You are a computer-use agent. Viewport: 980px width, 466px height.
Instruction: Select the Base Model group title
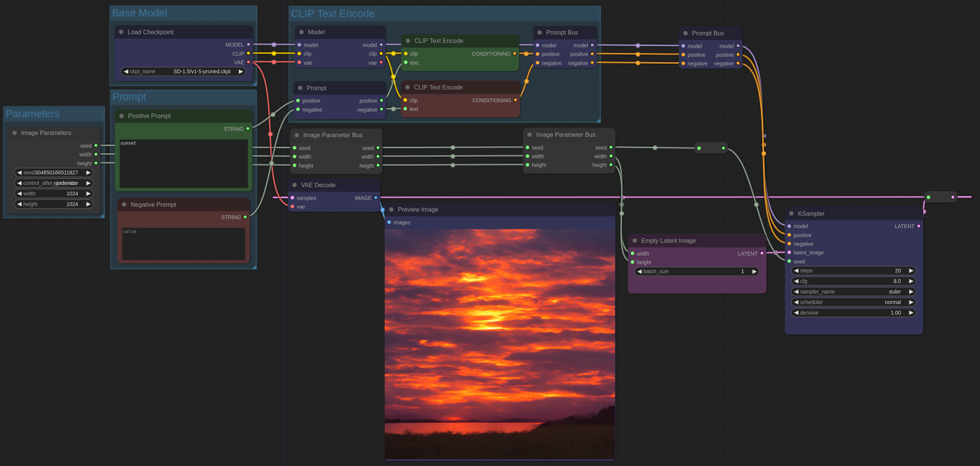pyautogui.click(x=140, y=13)
